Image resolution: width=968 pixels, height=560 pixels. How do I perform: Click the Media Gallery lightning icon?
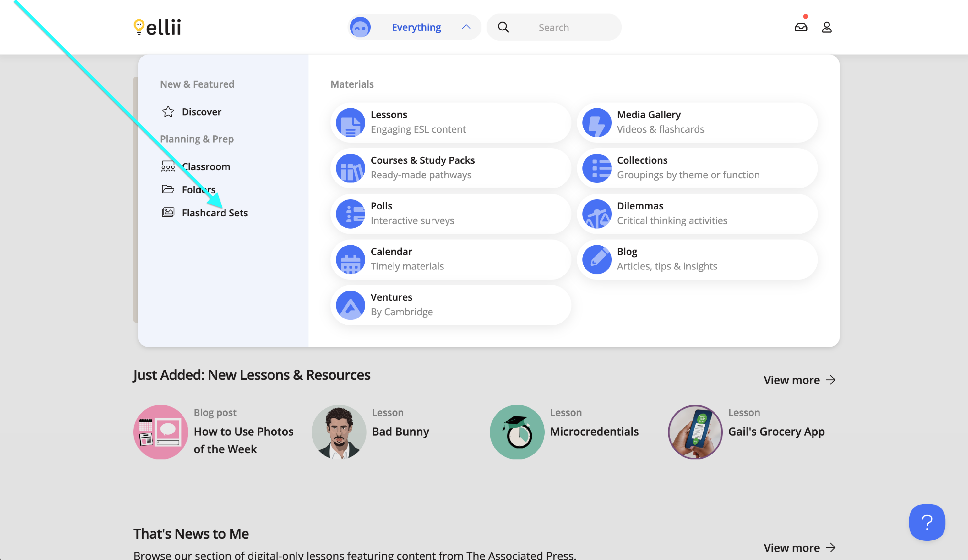pos(597,123)
